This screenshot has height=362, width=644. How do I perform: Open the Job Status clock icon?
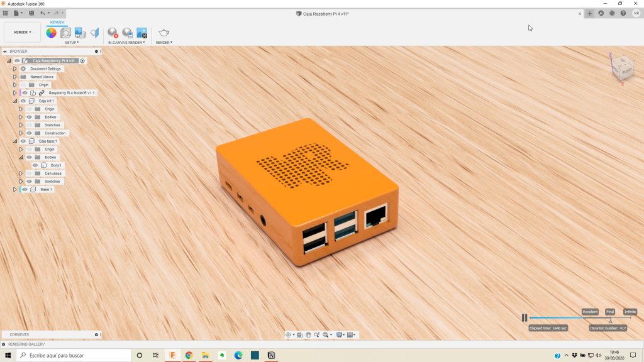coord(601,13)
